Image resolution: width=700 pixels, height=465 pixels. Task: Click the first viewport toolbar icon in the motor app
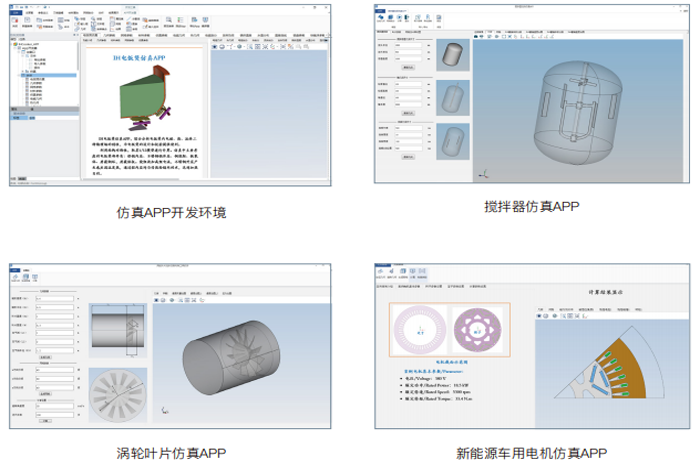tap(539, 316)
